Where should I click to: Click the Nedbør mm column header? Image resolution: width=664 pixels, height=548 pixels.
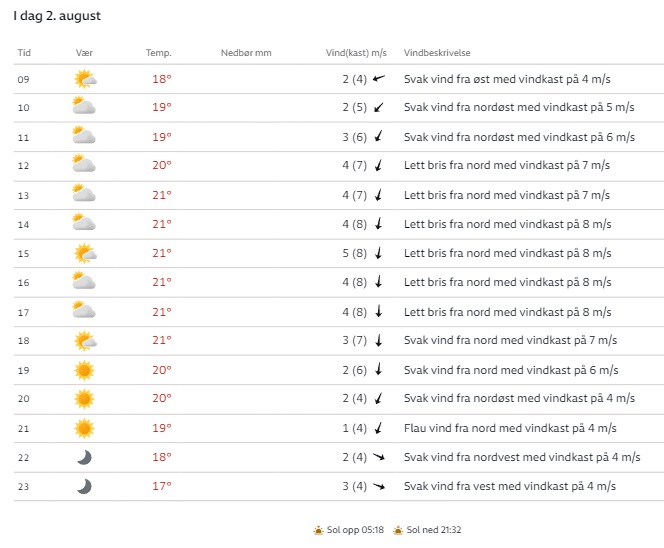(x=245, y=52)
